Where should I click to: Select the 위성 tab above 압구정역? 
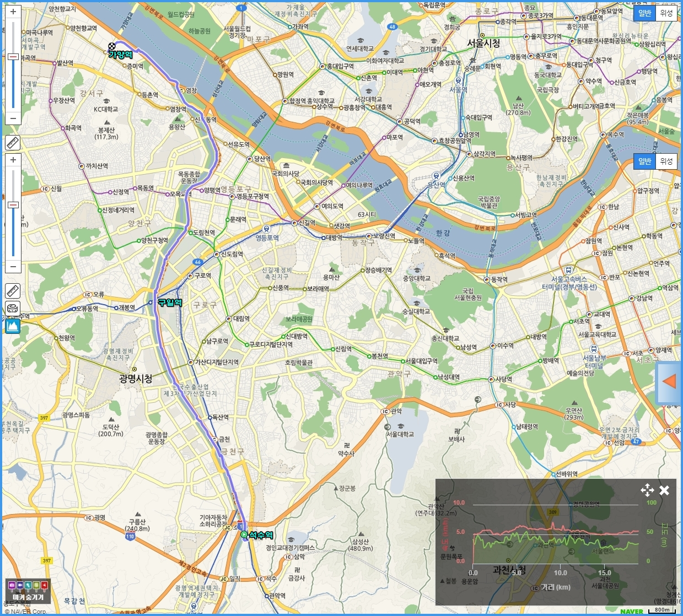[666, 161]
